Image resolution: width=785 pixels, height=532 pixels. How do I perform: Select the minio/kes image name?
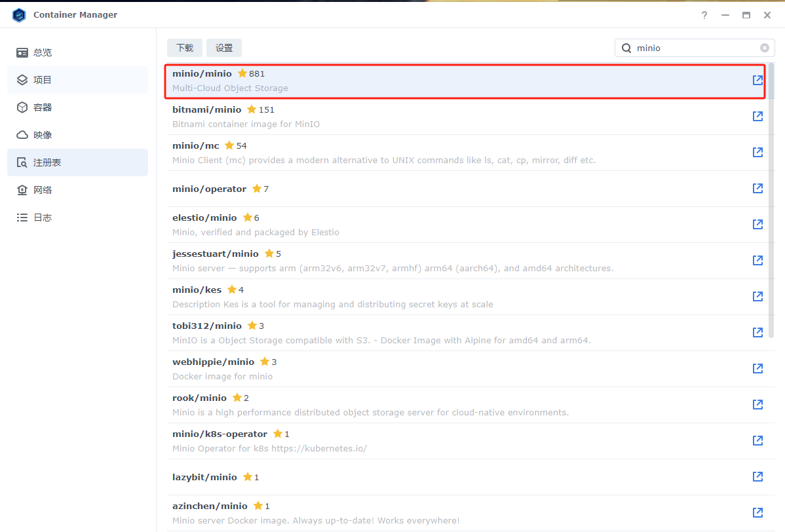[x=197, y=290]
